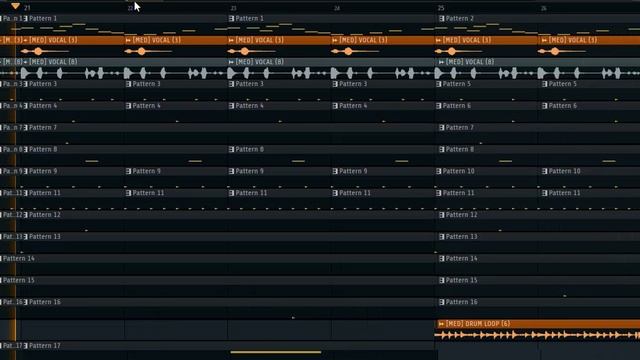Open clip menu icon of Pattern 3 at bar 22

tap(129, 84)
